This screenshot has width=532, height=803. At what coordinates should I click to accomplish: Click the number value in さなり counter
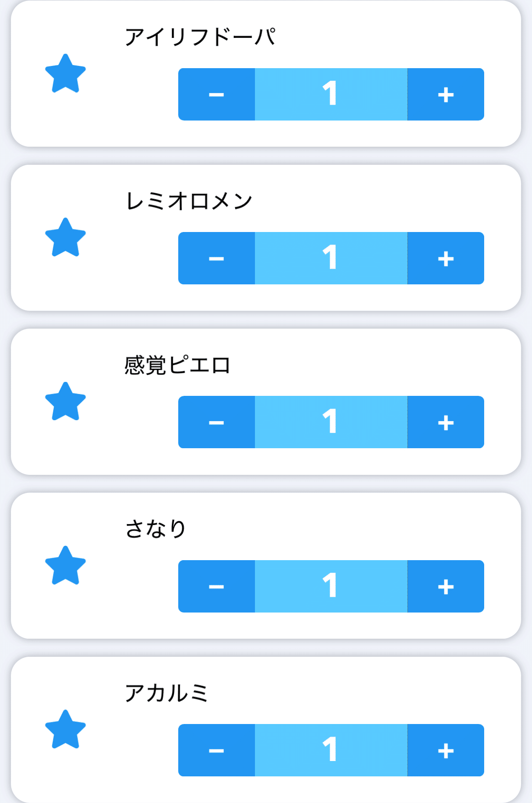click(331, 586)
